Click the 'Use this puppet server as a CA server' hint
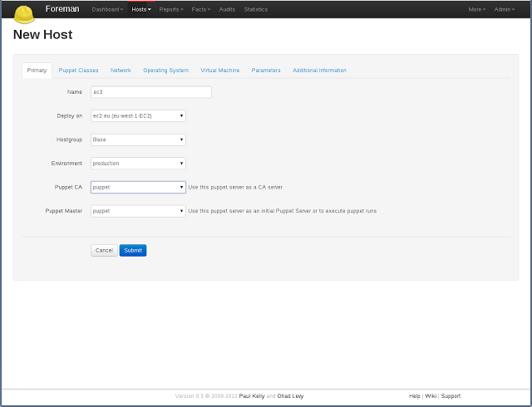Screen dimensions: 532x407 coord(235,187)
